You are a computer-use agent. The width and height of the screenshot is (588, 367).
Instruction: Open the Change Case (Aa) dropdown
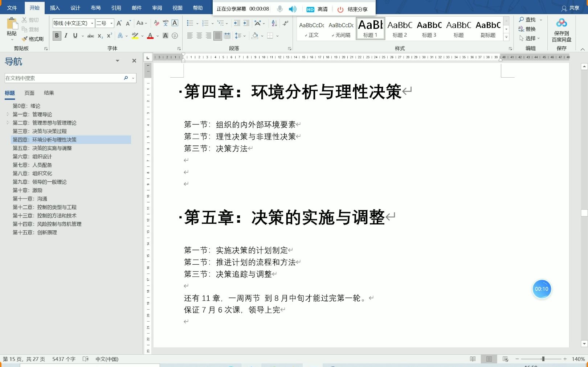pos(142,23)
